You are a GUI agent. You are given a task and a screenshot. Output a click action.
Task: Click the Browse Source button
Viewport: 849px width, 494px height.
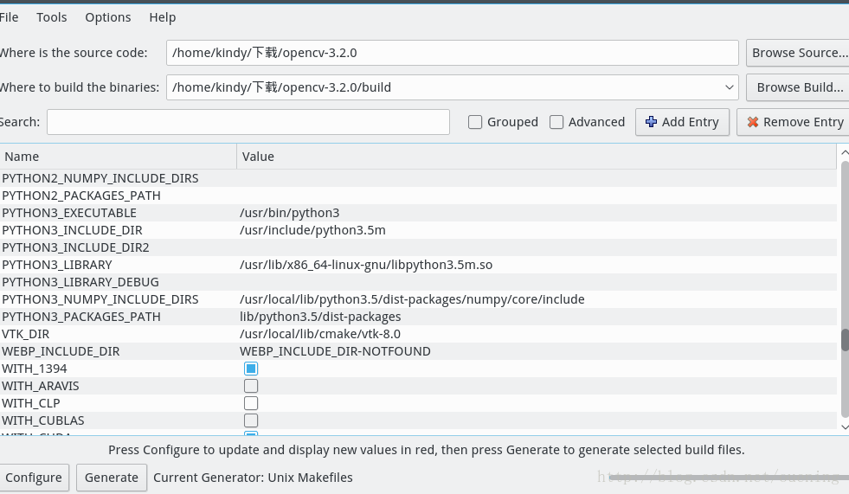799,52
